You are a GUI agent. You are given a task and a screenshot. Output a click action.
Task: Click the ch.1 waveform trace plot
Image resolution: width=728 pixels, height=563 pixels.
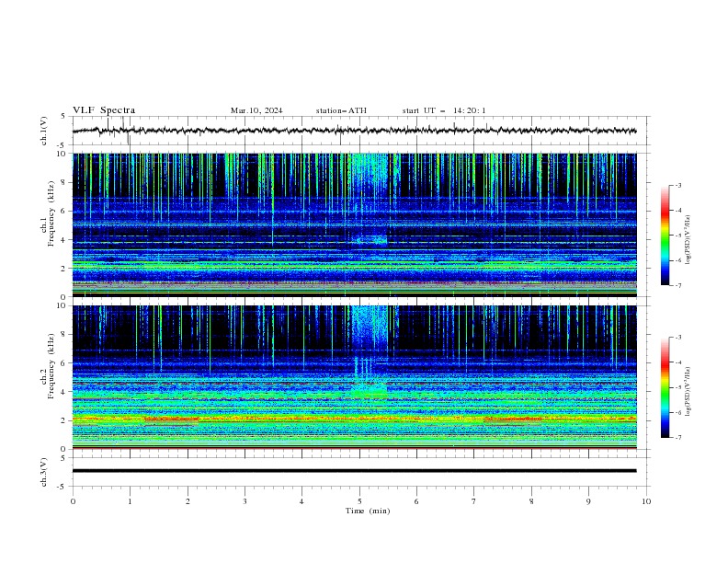pos(354,131)
